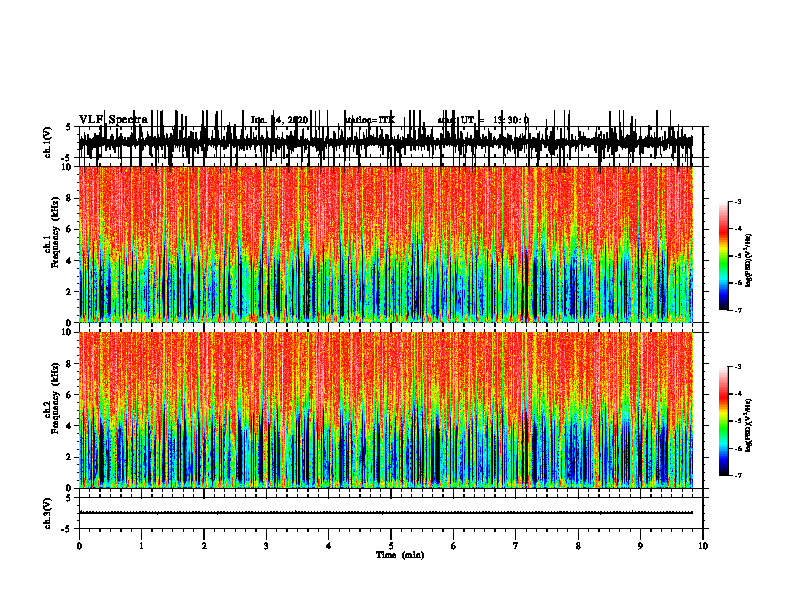Screen dimensions: 792x612
Task: Click the "2" kHz tick on ch.1 axis
Action: coord(70,291)
